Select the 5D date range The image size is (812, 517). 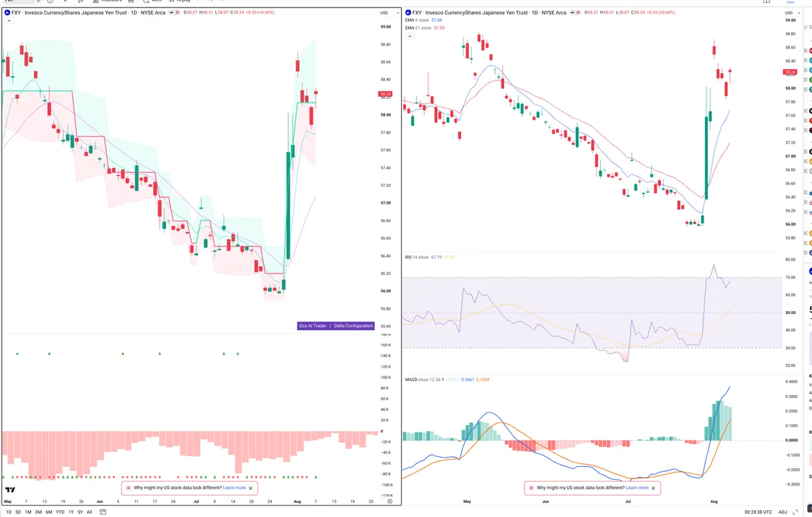coord(18,512)
